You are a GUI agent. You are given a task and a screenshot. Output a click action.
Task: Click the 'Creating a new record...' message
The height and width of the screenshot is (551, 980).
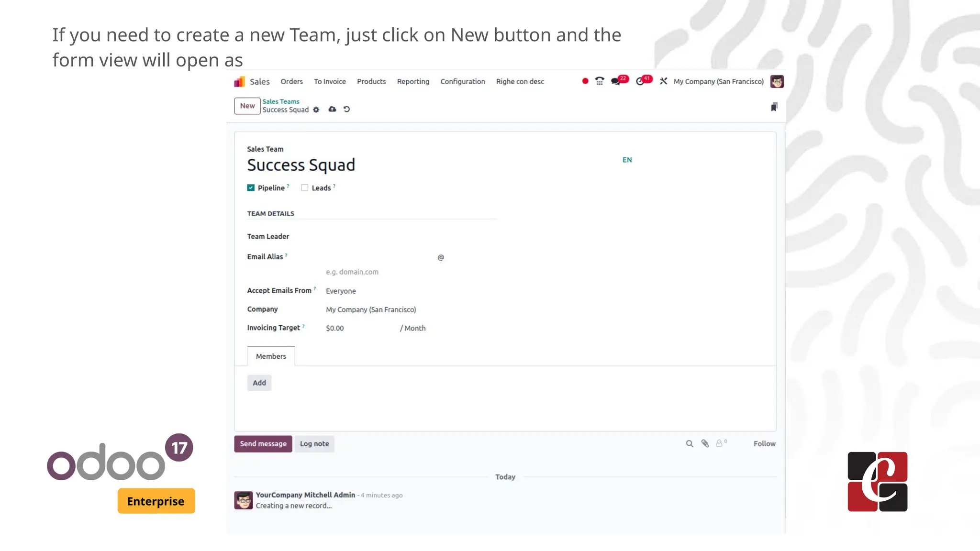click(x=293, y=506)
